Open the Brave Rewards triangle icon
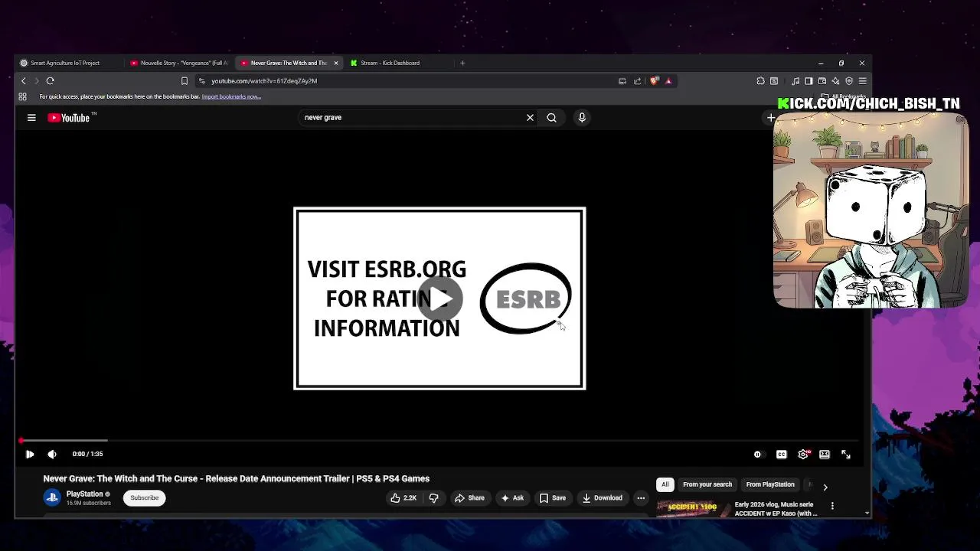The width and height of the screenshot is (980, 551). click(x=668, y=81)
